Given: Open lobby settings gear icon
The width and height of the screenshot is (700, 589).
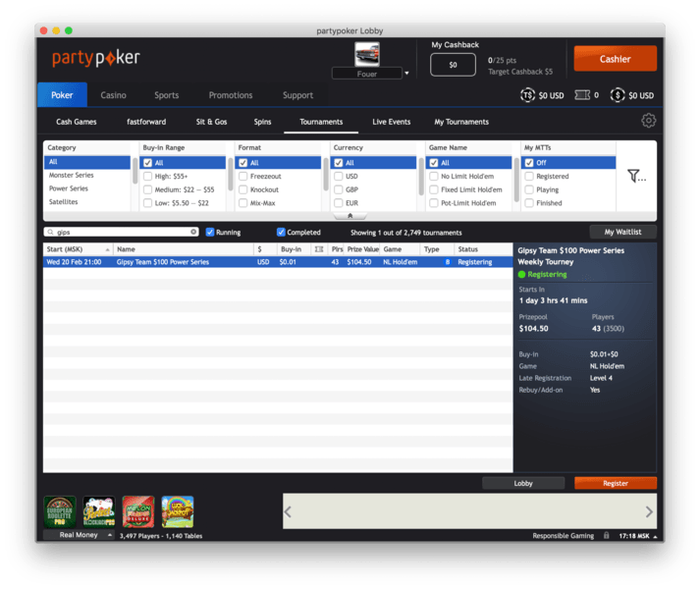Looking at the screenshot, I should 648,121.
